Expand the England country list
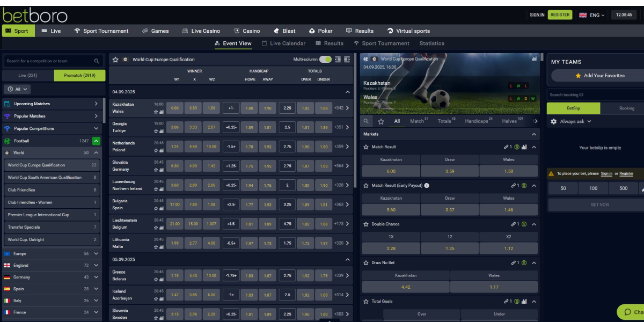 click(x=96, y=266)
